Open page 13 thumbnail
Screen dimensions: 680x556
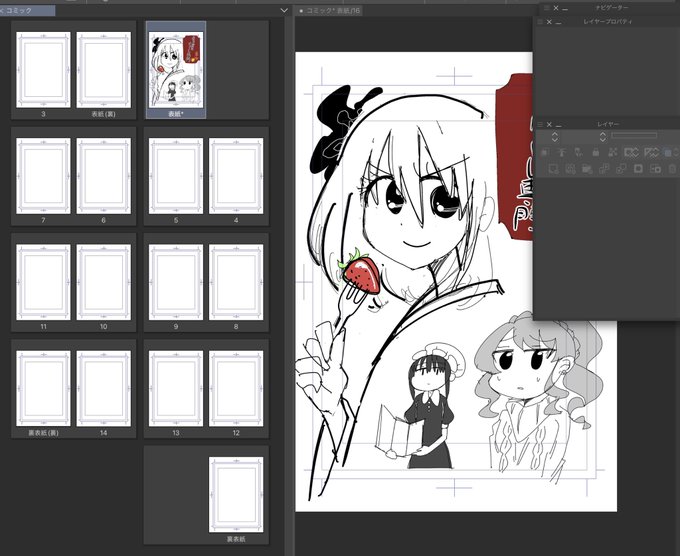pyautogui.click(x=176, y=388)
